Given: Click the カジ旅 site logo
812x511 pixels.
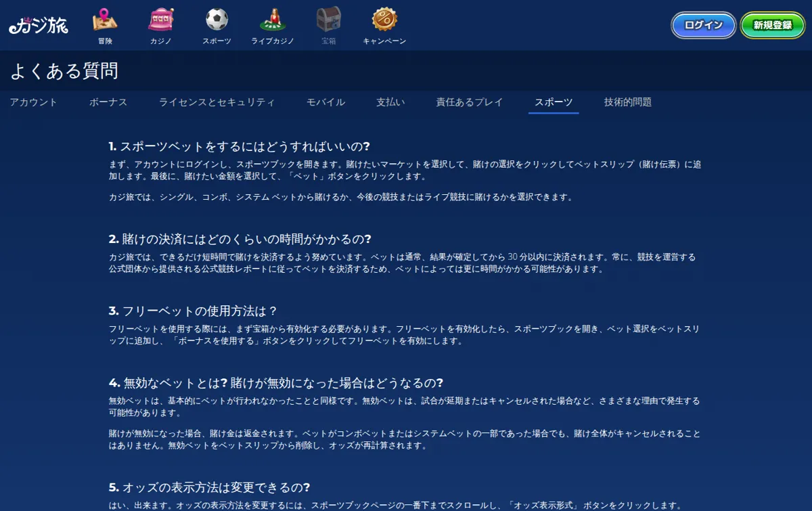Looking at the screenshot, I should point(38,25).
